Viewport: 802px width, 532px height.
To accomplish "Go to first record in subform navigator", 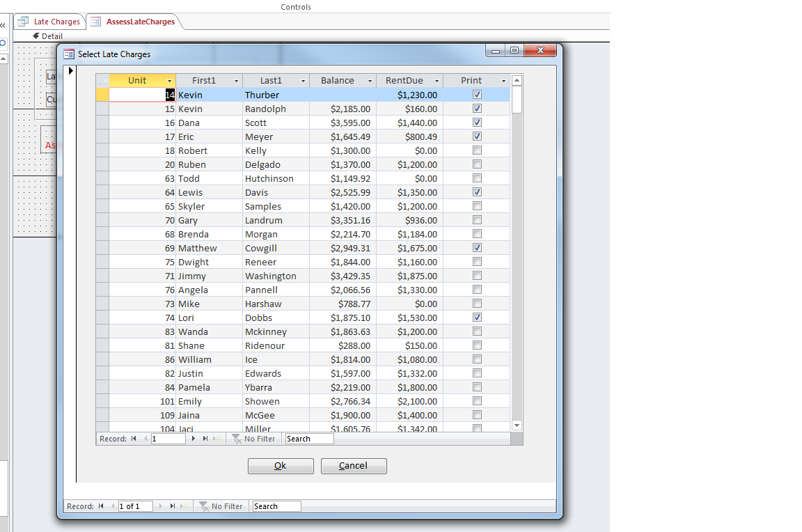I will tap(134, 439).
